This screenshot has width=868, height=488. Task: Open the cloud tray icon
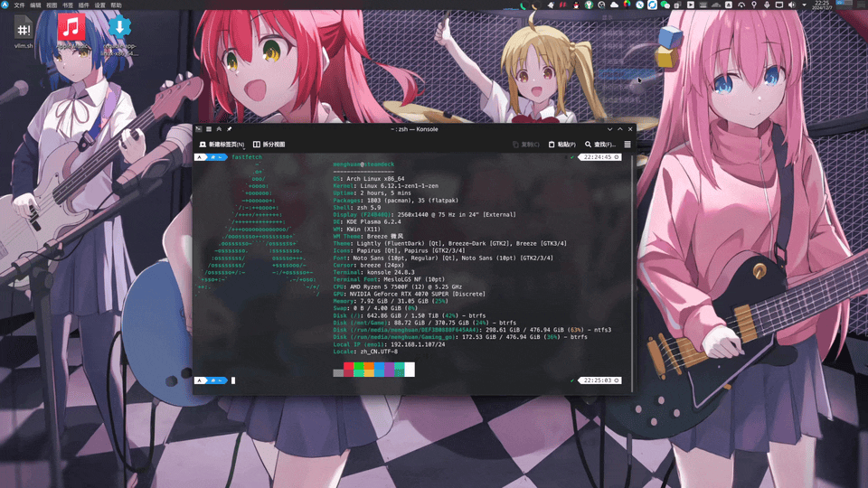[x=615, y=5]
